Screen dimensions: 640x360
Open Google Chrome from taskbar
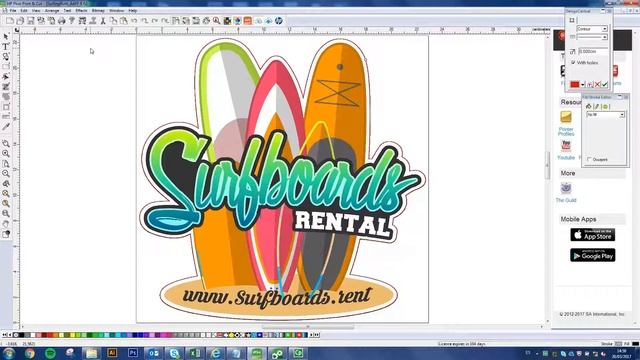29,353
